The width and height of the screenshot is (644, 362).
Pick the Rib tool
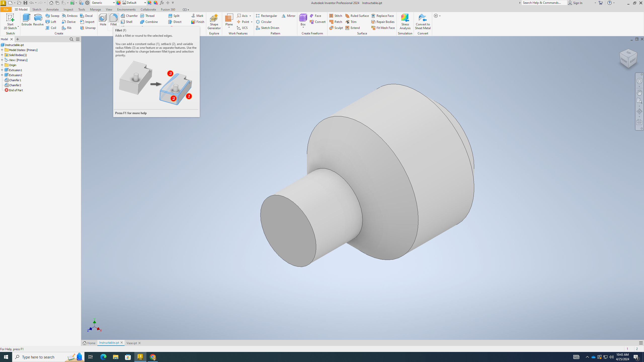coord(67,28)
